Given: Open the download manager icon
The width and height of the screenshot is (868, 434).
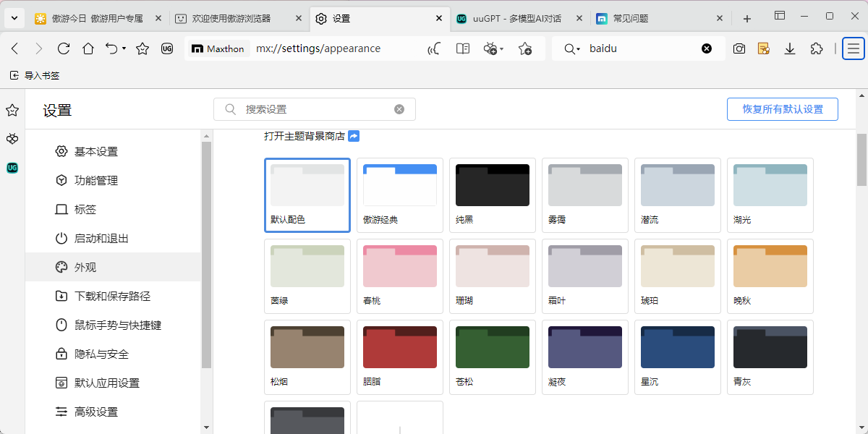Looking at the screenshot, I should (790, 48).
